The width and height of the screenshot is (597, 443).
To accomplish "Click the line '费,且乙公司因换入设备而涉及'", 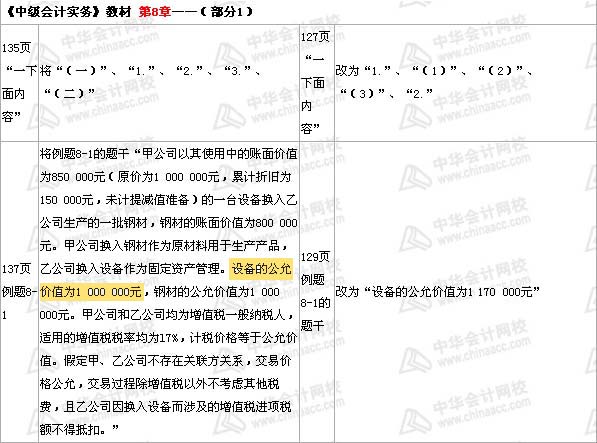I will pyautogui.click(x=166, y=407).
